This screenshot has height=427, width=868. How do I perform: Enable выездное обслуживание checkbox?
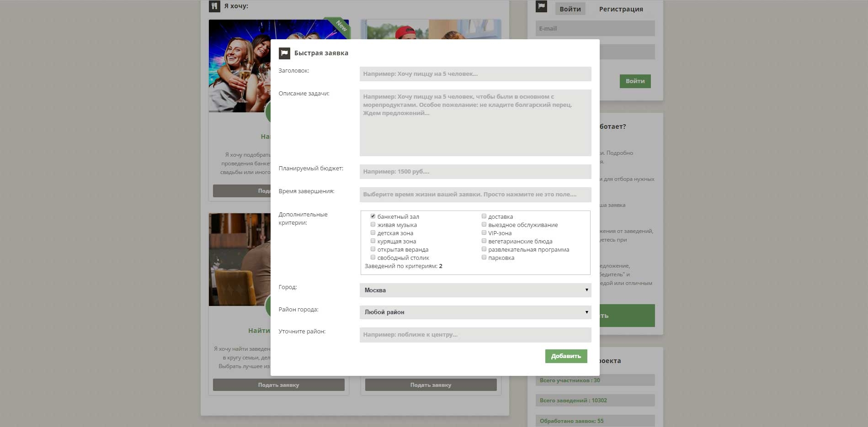(x=484, y=225)
